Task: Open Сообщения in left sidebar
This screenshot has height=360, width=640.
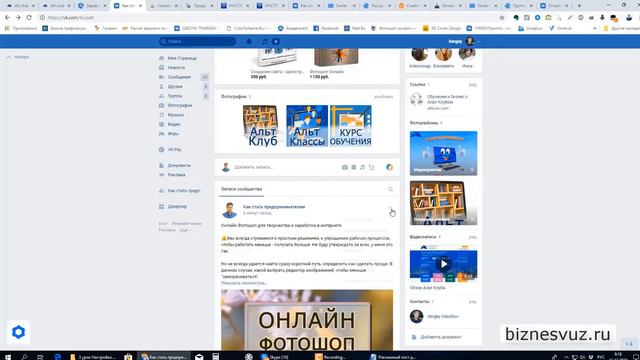Action: tap(178, 77)
